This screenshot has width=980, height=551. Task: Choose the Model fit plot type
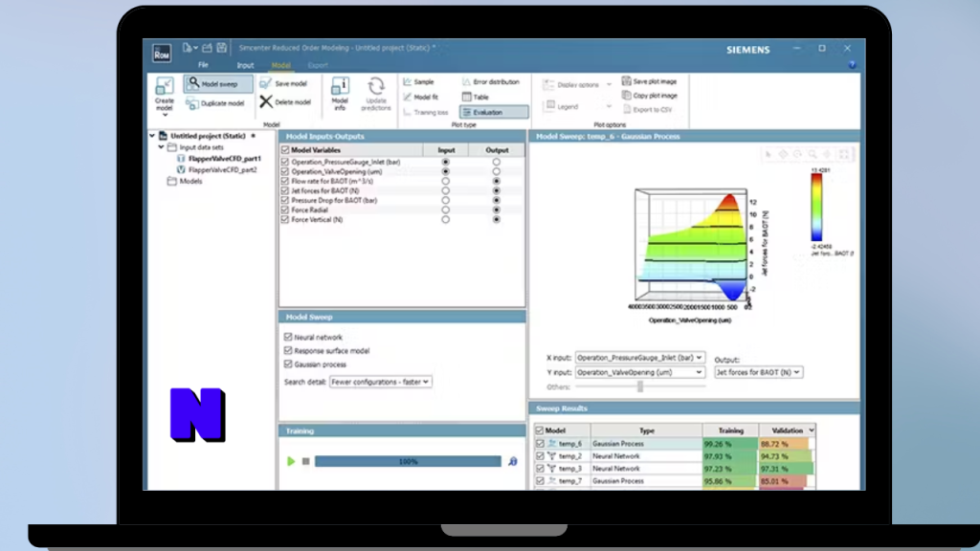[421, 97]
